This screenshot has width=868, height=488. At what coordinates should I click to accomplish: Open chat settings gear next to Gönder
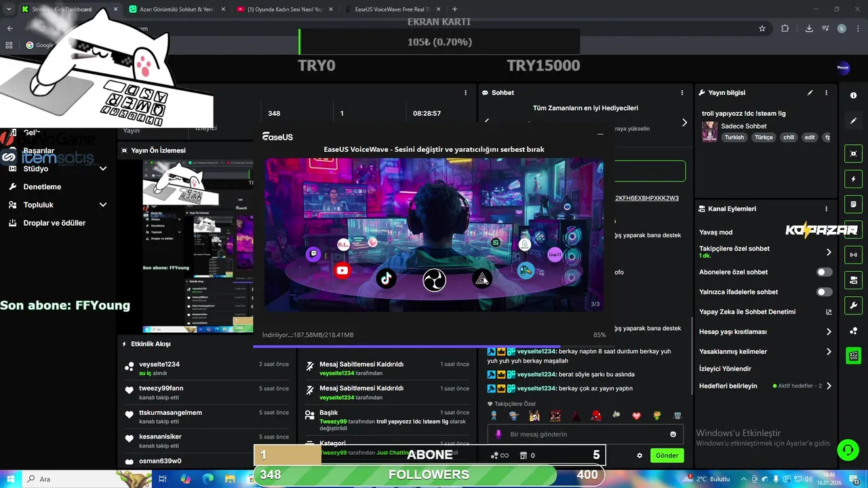(639, 455)
